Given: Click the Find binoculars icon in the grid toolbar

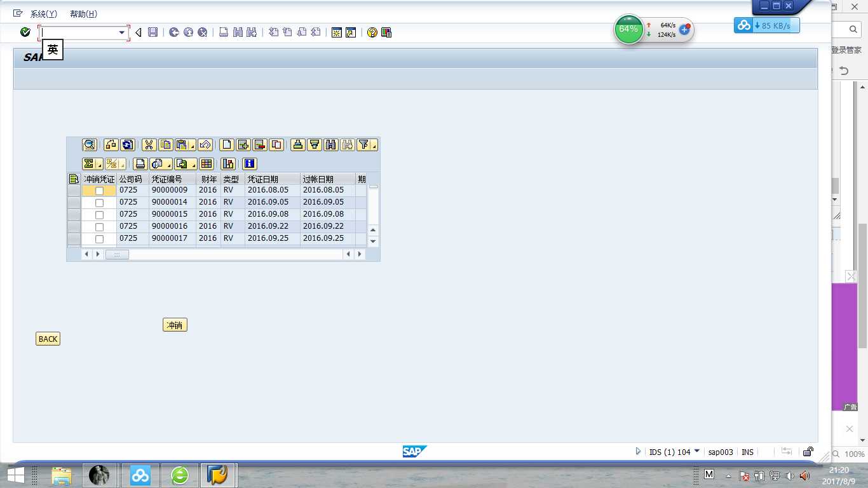Looking at the screenshot, I should tap(331, 145).
